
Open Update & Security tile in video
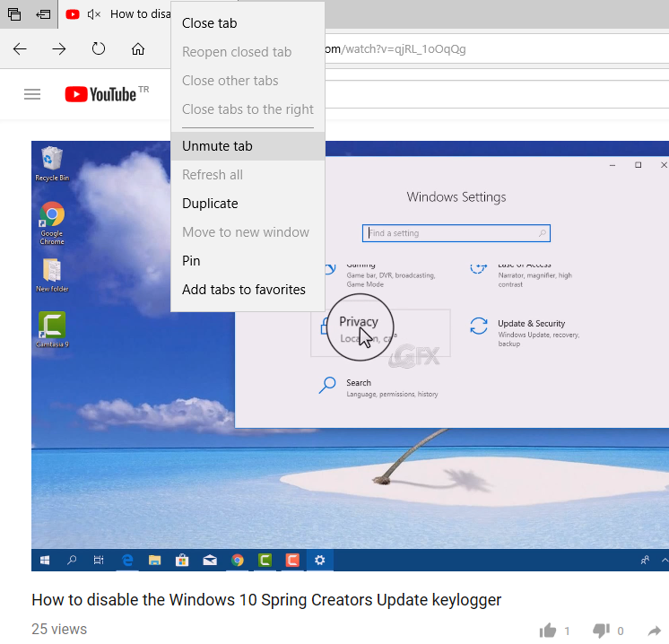526,333
